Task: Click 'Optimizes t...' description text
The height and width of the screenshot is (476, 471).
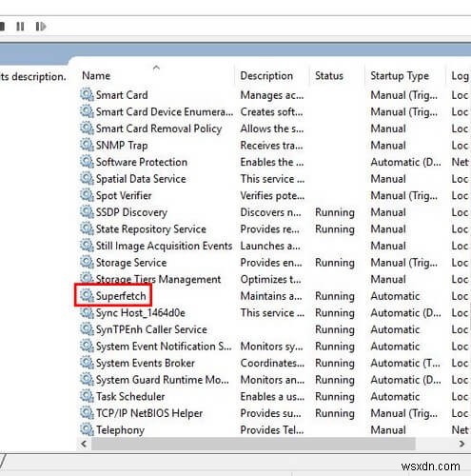Action: (270, 279)
